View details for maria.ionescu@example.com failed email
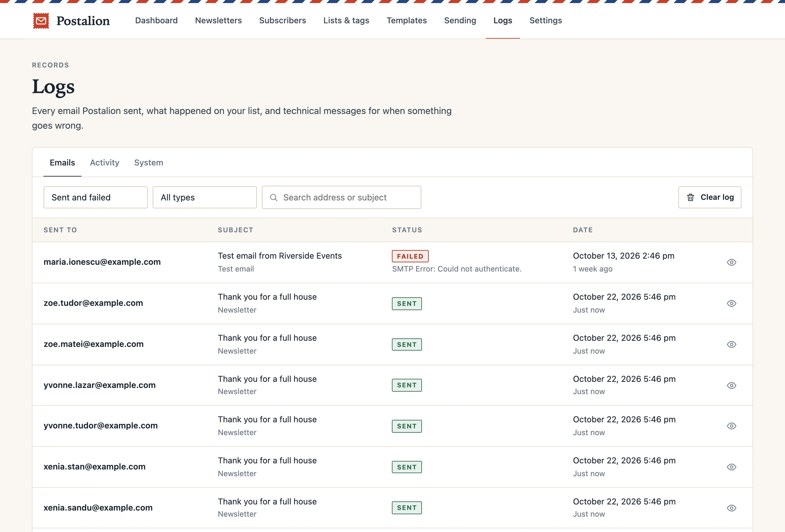 [x=731, y=262]
